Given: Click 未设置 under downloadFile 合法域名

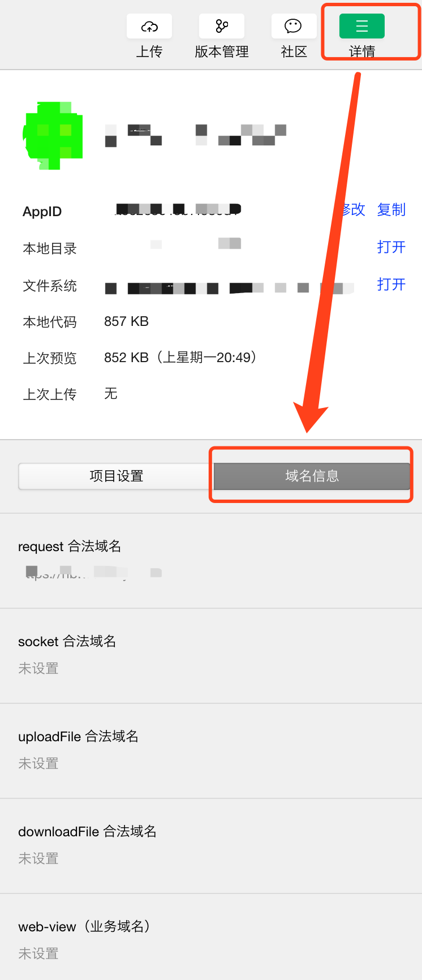Looking at the screenshot, I should [x=38, y=858].
